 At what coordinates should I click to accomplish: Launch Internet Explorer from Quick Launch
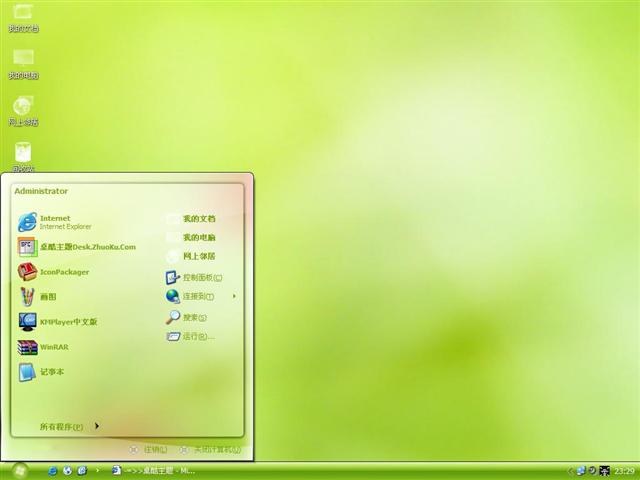point(53,471)
